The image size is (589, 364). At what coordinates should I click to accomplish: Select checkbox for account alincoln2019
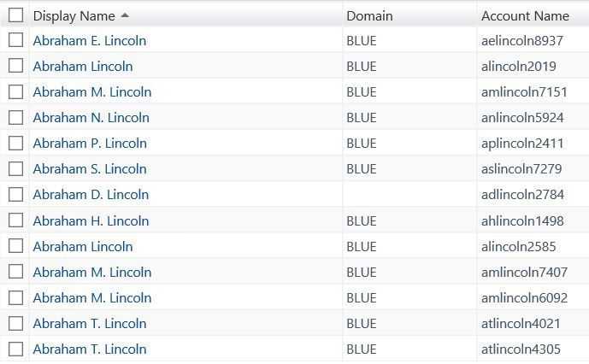pyautogui.click(x=15, y=66)
